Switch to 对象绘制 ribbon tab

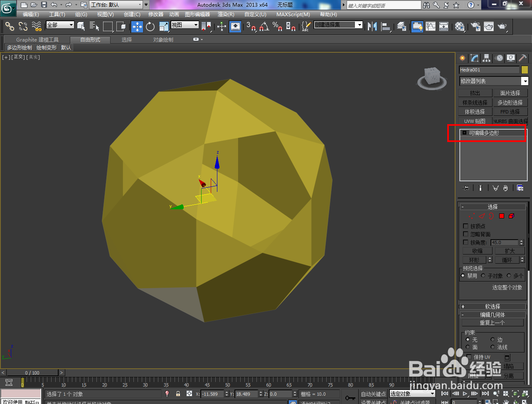pyautogui.click(x=163, y=39)
